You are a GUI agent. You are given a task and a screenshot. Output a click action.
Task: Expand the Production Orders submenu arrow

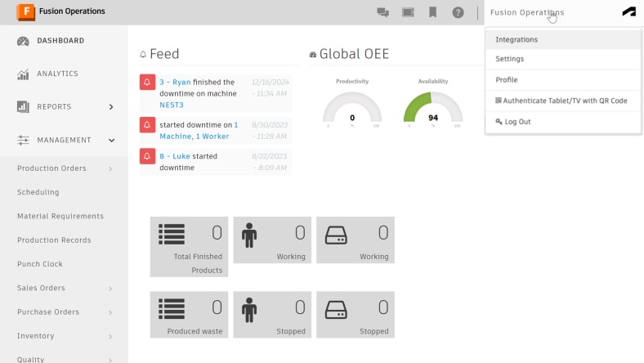pos(110,168)
